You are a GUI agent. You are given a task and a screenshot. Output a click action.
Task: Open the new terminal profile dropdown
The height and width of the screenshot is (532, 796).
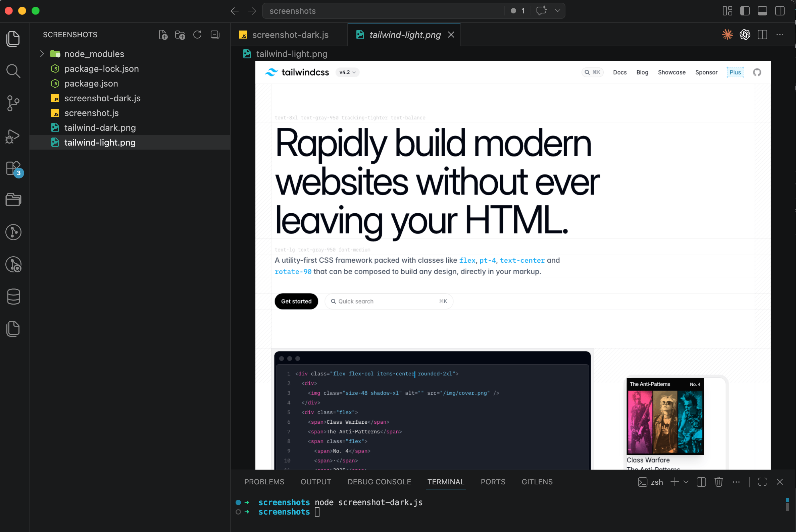coord(686,482)
